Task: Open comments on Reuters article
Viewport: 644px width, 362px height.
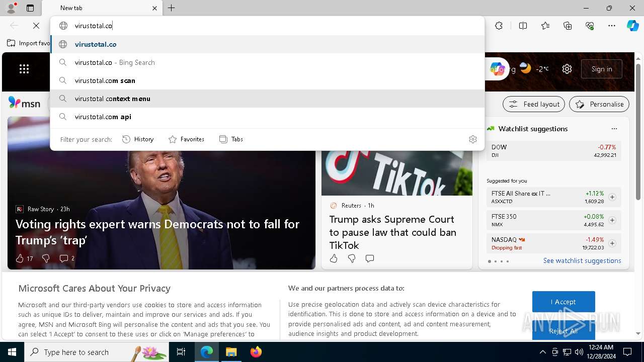Action: (370, 258)
